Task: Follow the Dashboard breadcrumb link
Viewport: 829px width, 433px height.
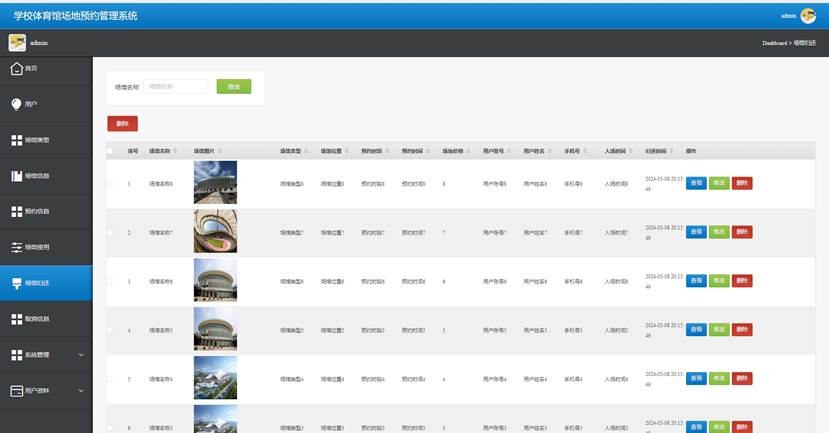Action: click(x=775, y=43)
